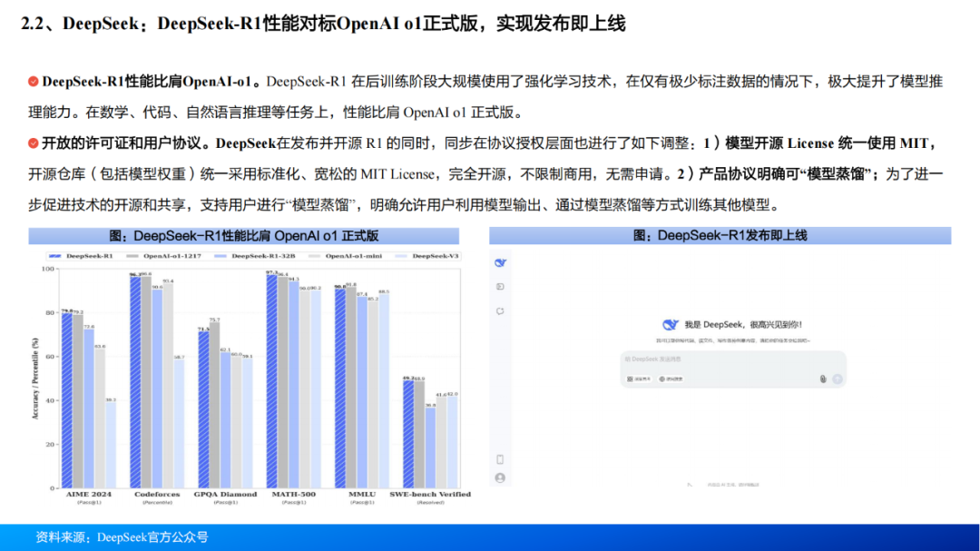980x551 pixels.
Task: Click the 'MMLU' axis label
Action: (x=362, y=494)
